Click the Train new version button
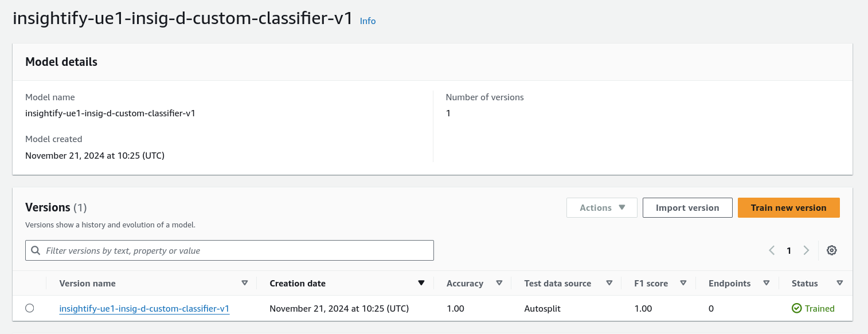The width and height of the screenshot is (868, 334). click(789, 207)
